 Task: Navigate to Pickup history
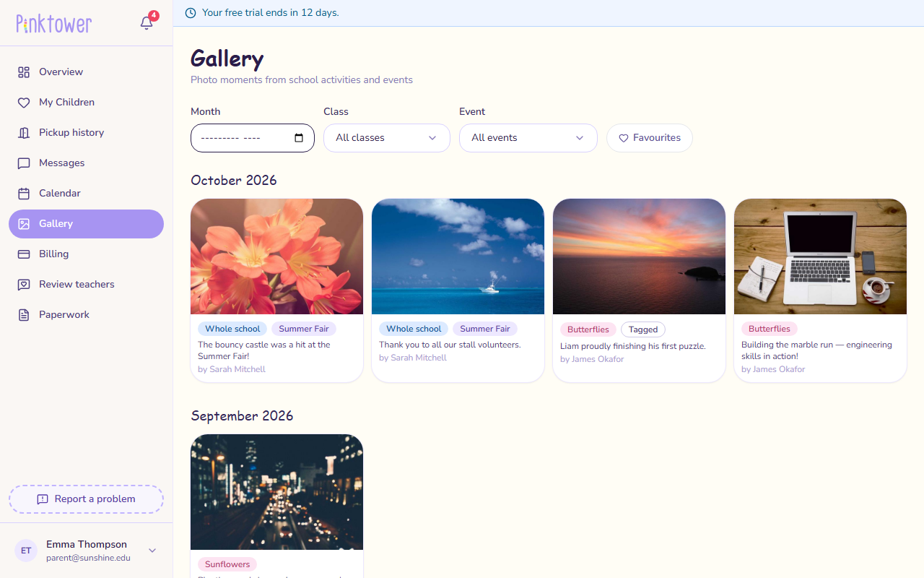pos(87,133)
